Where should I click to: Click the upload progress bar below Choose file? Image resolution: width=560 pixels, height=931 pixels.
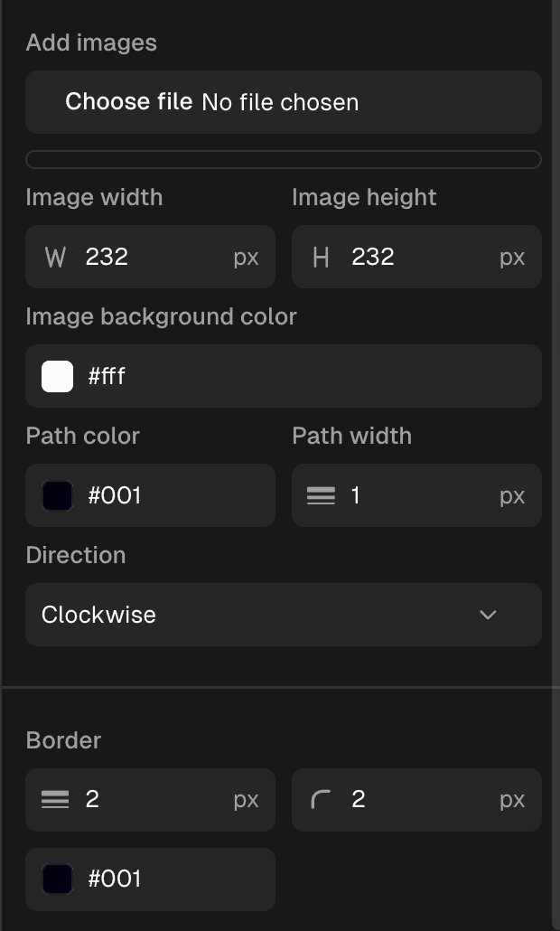click(x=283, y=160)
